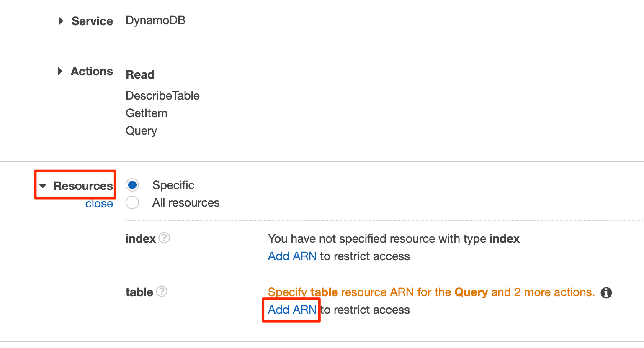Click the help icon next to table

[x=162, y=291]
